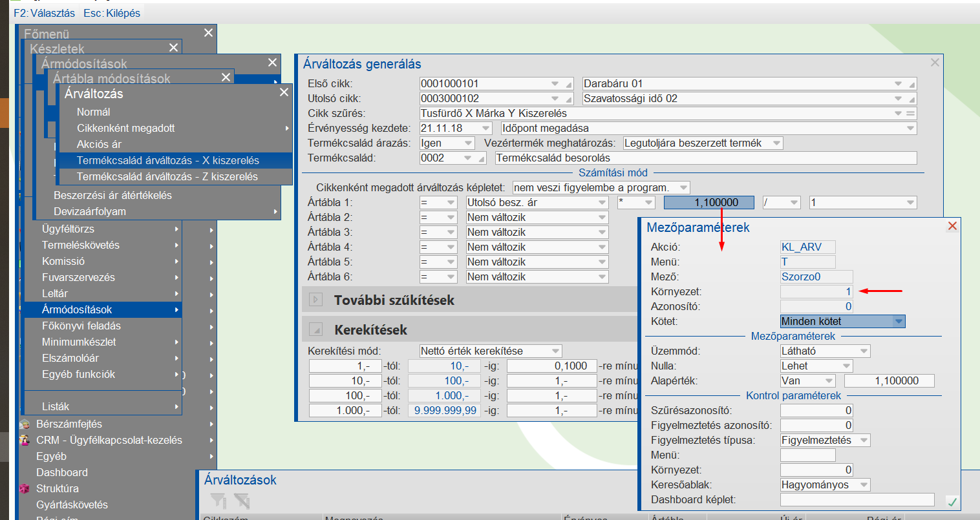Screen dimensions: 980x520
Task: Select Akciós ár in Árváltozás menu
Action: tap(99, 144)
